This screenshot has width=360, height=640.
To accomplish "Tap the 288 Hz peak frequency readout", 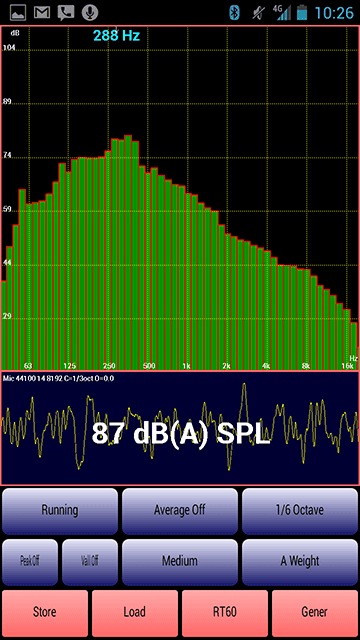I will (x=117, y=36).
